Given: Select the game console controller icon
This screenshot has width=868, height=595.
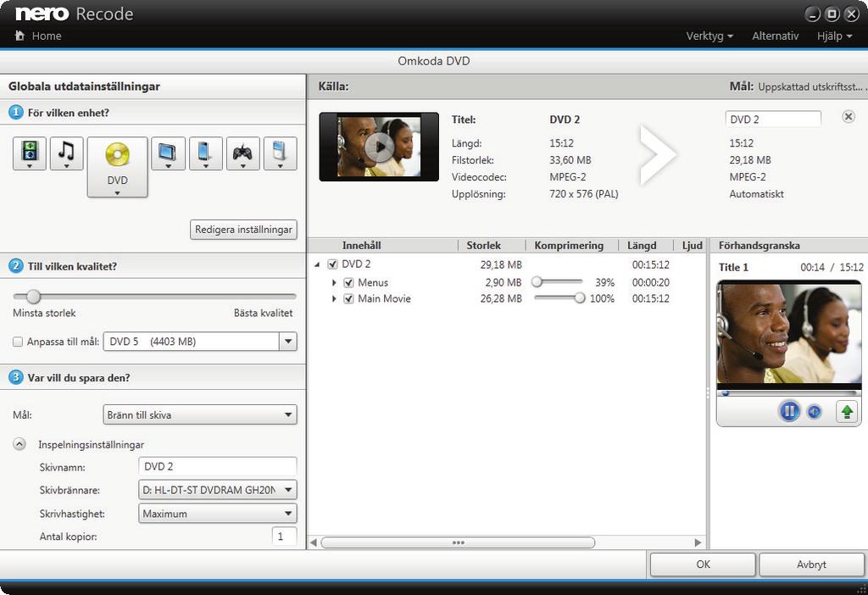Looking at the screenshot, I should (x=242, y=153).
